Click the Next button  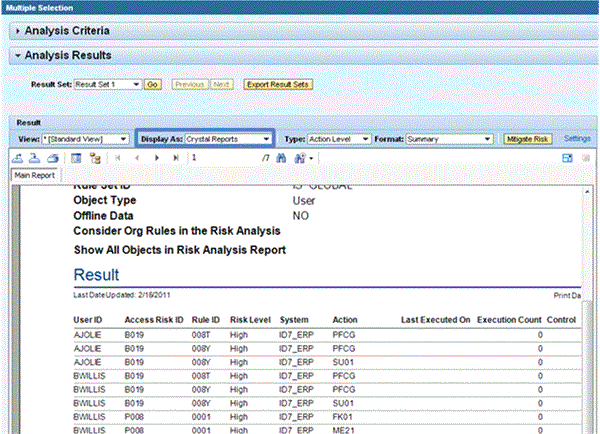coord(222,85)
